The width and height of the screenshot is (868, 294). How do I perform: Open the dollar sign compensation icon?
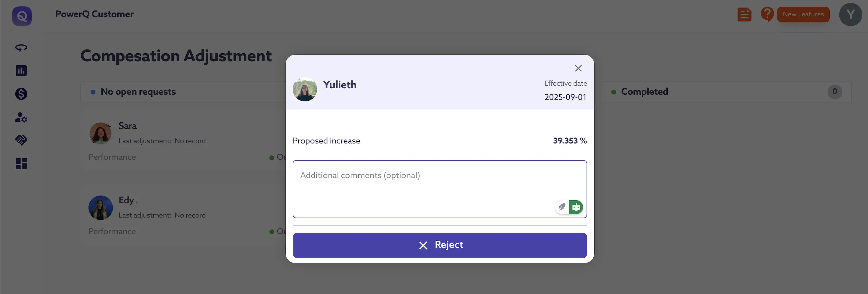pyautogui.click(x=21, y=94)
